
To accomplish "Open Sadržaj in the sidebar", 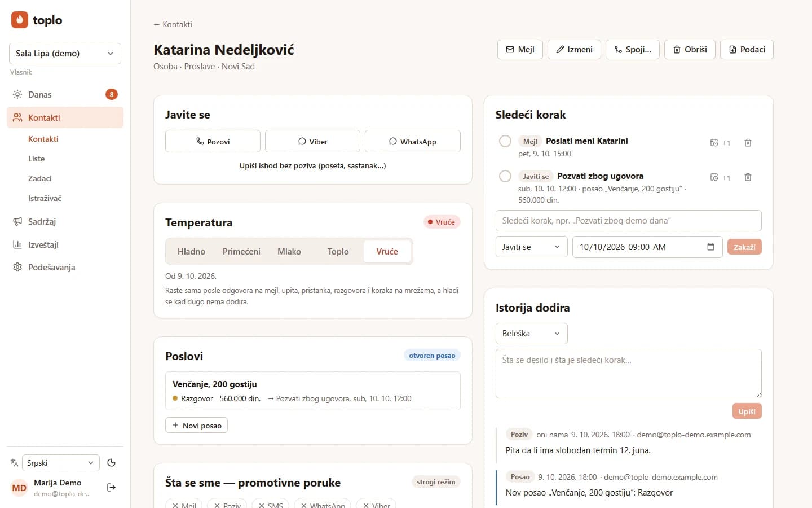I will pos(65,222).
